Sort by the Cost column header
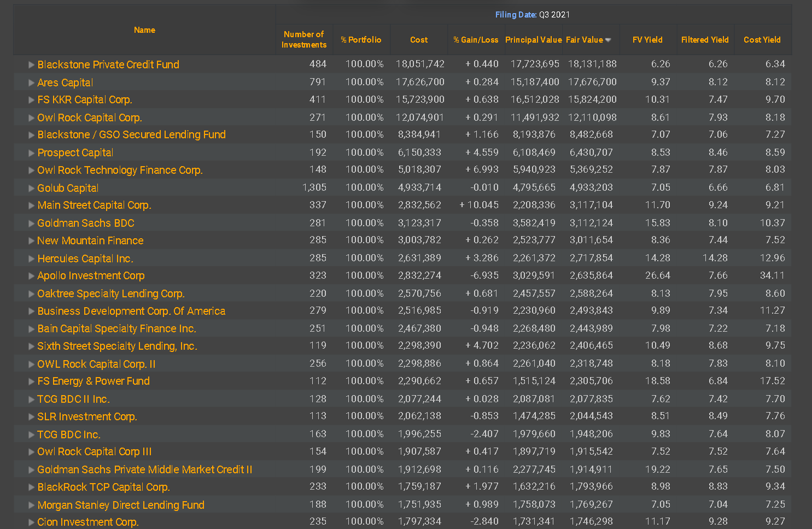Image resolution: width=812 pixels, height=529 pixels. [419, 40]
